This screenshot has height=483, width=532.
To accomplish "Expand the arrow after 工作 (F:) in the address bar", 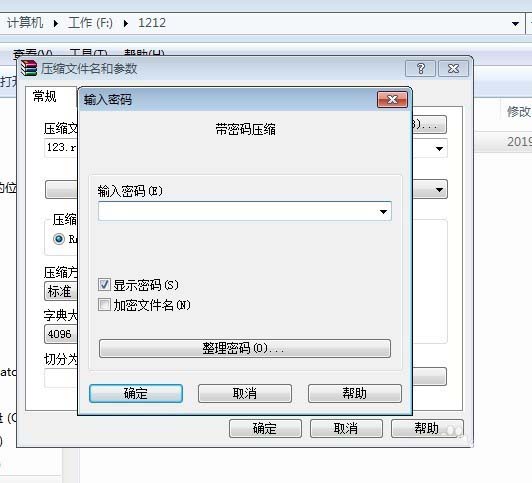I will [126, 23].
